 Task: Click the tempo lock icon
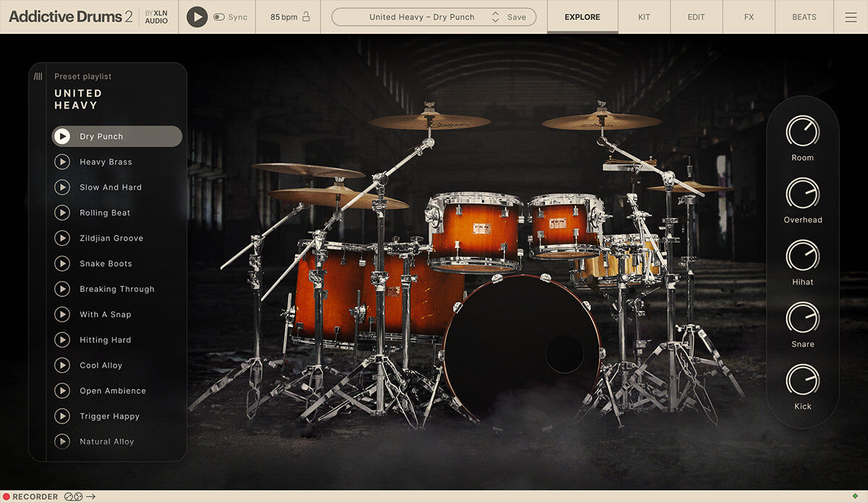(306, 17)
